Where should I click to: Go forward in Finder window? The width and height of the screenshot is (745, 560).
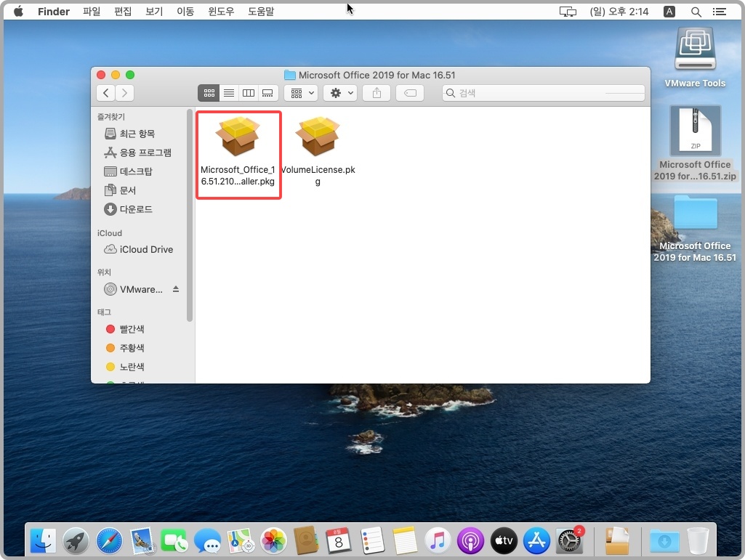click(124, 93)
